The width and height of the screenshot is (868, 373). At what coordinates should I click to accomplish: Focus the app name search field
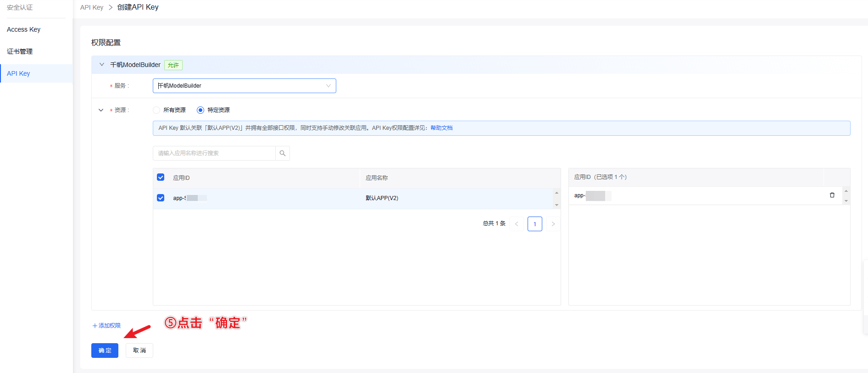(214, 153)
